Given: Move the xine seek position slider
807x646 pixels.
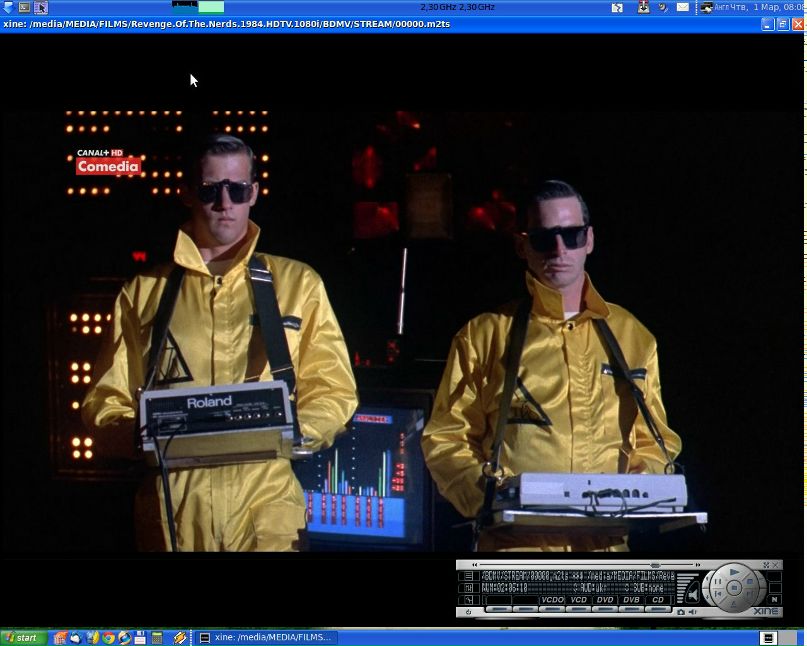Looking at the screenshot, I should pos(656,565).
